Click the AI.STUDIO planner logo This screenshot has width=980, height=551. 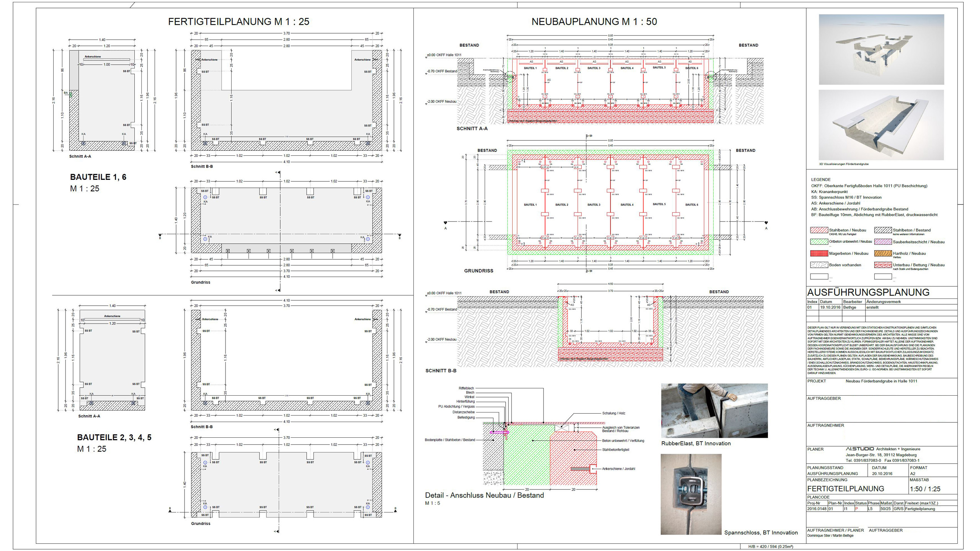860,449
